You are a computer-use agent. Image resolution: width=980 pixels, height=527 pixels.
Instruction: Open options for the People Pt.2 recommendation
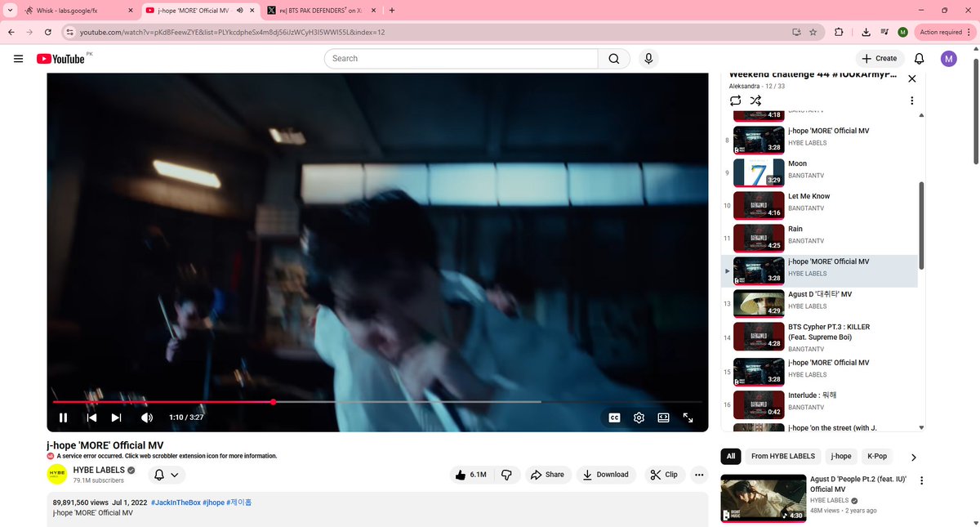(922, 480)
